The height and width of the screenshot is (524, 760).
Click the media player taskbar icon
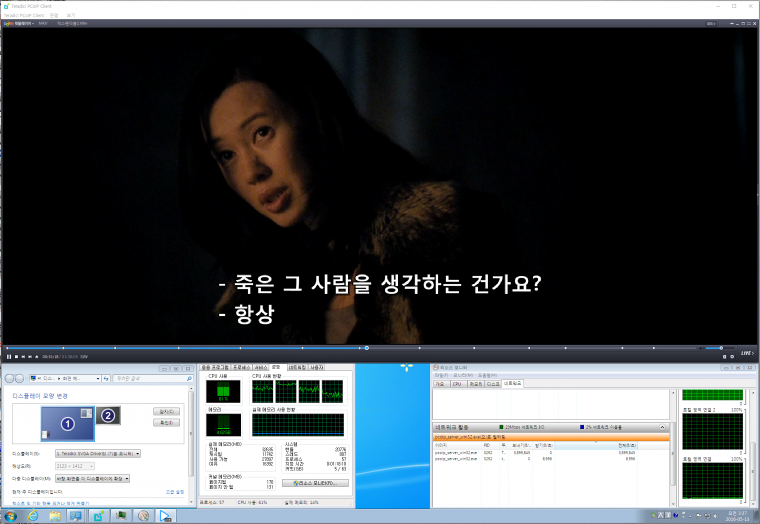pyautogui.click(x=165, y=516)
